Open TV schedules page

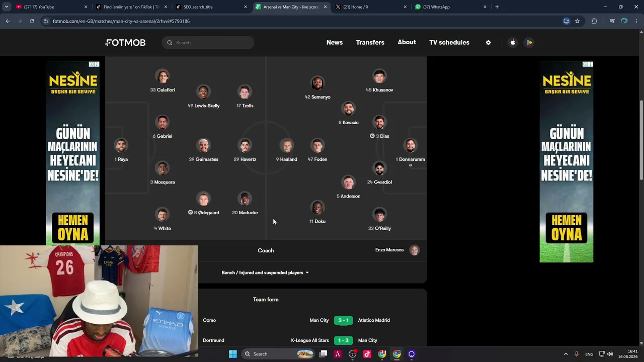click(x=449, y=43)
